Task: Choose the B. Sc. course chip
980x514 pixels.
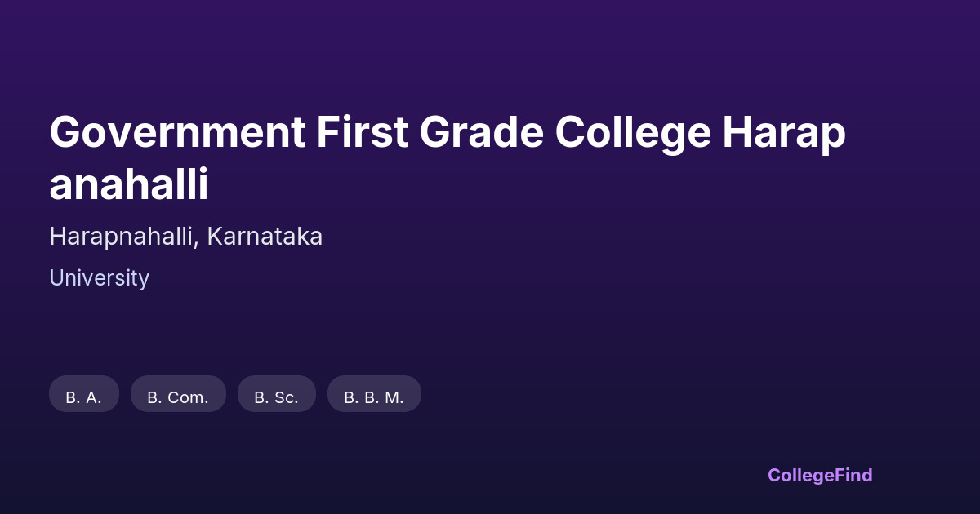Action: click(x=276, y=394)
